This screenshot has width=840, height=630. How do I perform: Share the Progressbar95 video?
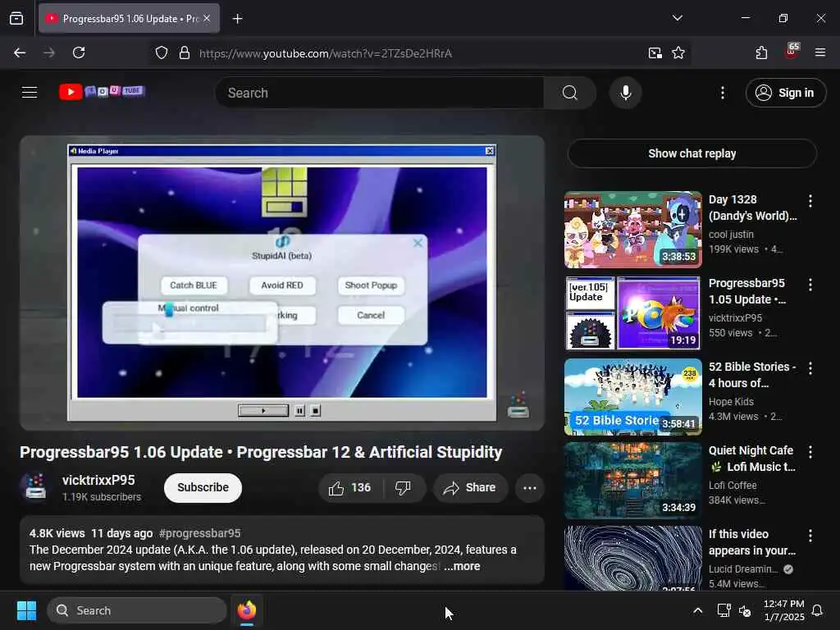click(x=470, y=487)
